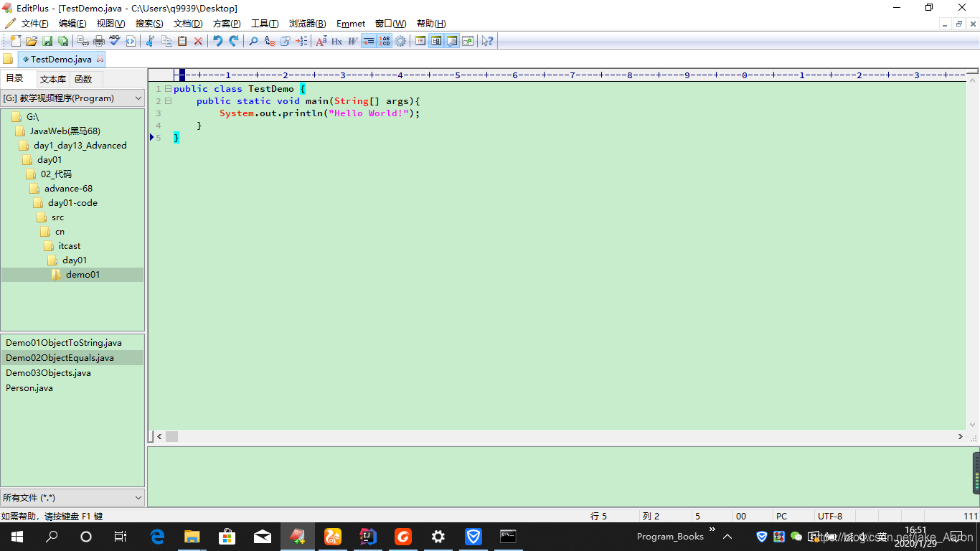Toggle the directory window panel button
Screen dimensions: 980x551
point(436,41)
